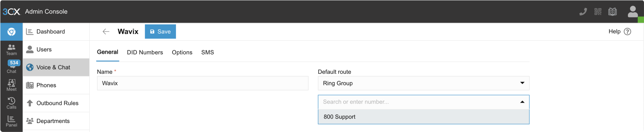The image size is (644, 132).
Task: Go back using the left arrow
Action: click(x=106, y=32)
